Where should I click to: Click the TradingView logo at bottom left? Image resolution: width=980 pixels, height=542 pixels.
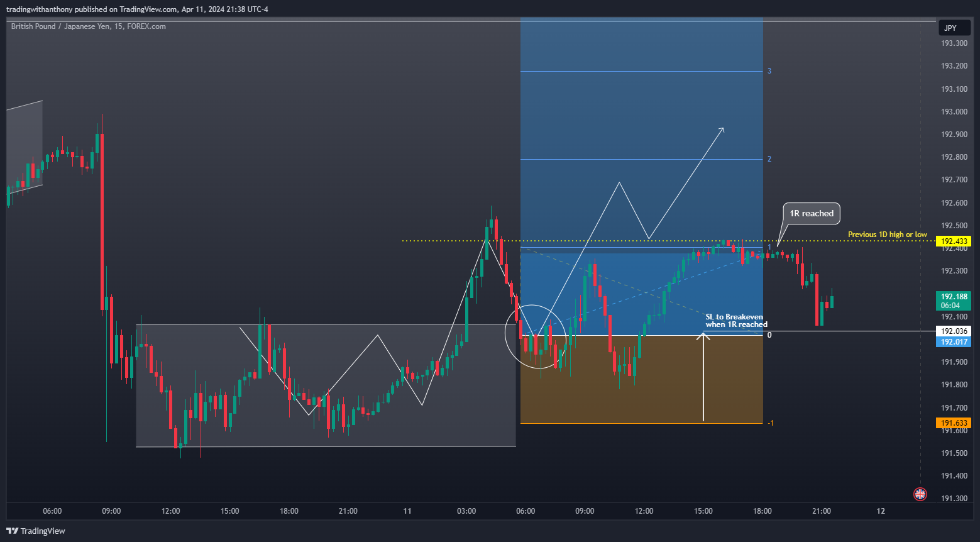pyautogui.click(x=36, y=531)
